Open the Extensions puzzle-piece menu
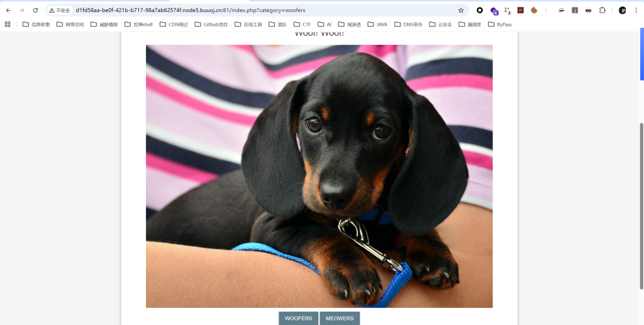The width and height of the screenshot is (644, 325). coord(602,10)
